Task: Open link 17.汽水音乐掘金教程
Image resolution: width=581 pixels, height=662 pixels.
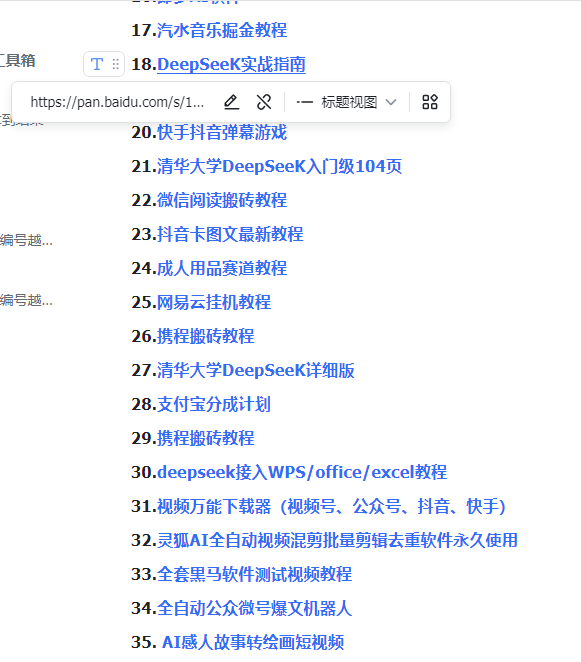Action: 222,30
